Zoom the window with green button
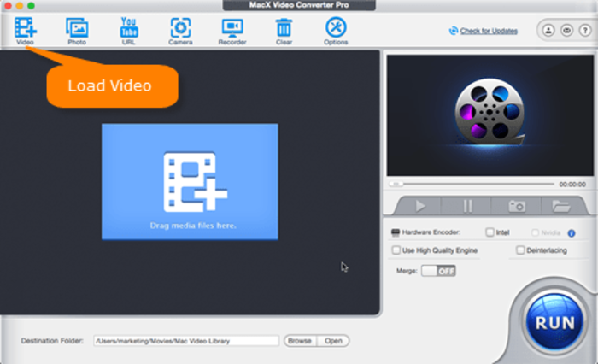598x364 pixels. [x=32, y=6]
